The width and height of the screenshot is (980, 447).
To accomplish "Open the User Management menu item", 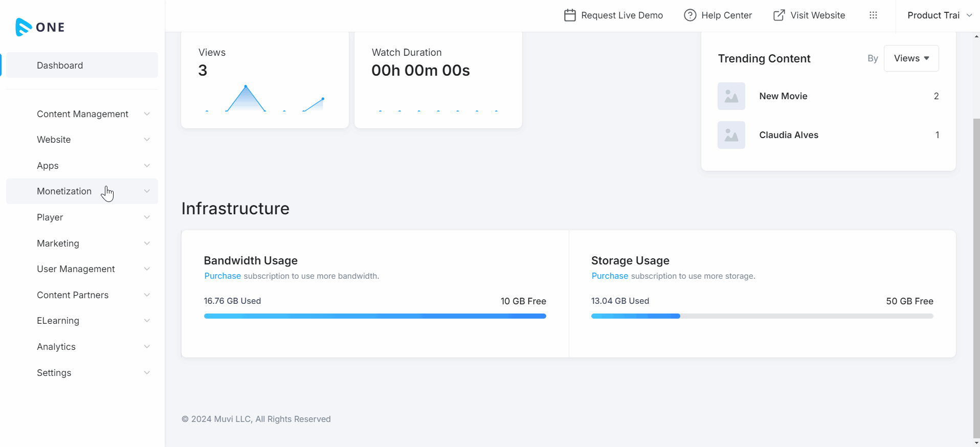I will (x=76, y=269).
